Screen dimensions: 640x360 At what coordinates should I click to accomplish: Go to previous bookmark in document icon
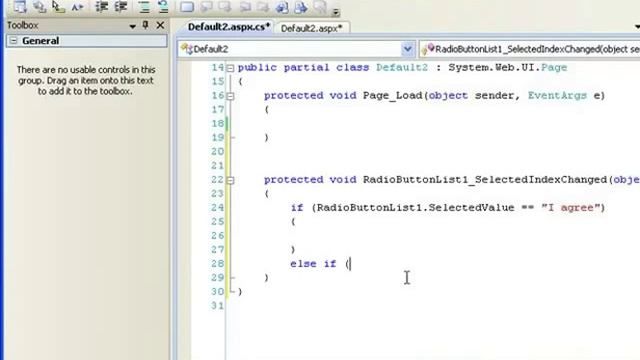(282, 7)
